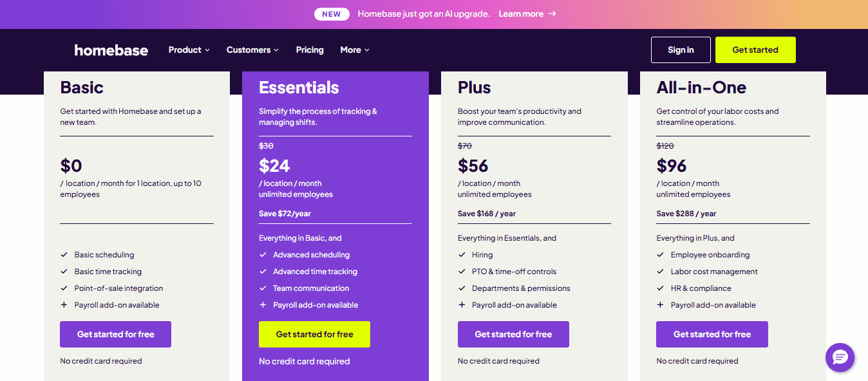Image resolution: width=868 pixels, height=381 pixels.
Task: Click the checkmark next to Team communication
Action: click(263, 288)
